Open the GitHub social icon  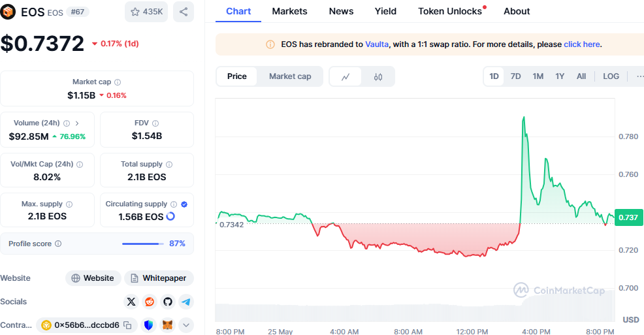point(168,302)
